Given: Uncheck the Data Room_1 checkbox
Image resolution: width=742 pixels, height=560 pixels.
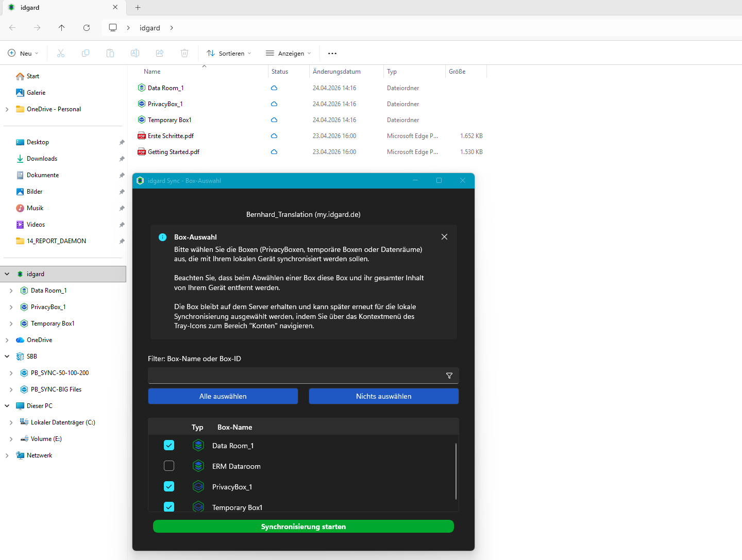Looking at the screenshot, I should [169, 445].
